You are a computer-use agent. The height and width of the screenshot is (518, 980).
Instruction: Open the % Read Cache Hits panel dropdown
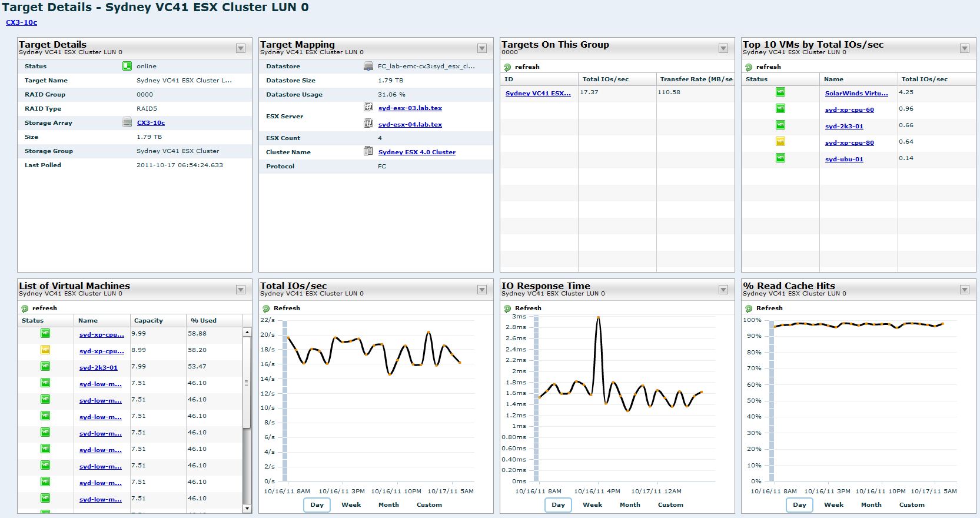tap(965, 290)
